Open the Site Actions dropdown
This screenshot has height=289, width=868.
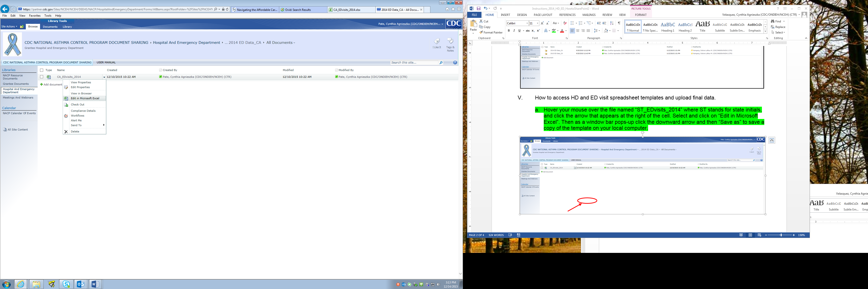pyautogui.click(x=9, y=26)
